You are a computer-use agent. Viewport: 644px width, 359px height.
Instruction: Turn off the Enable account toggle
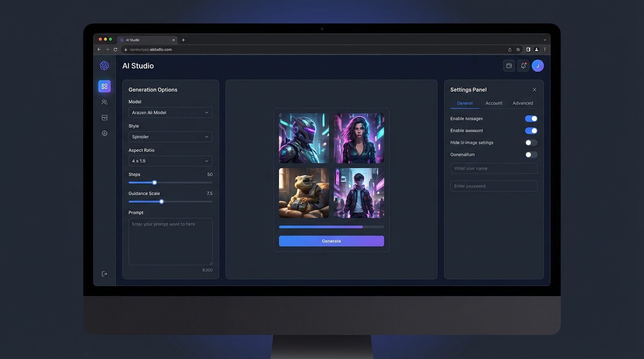pyautogui.click(x=531, y=130)
